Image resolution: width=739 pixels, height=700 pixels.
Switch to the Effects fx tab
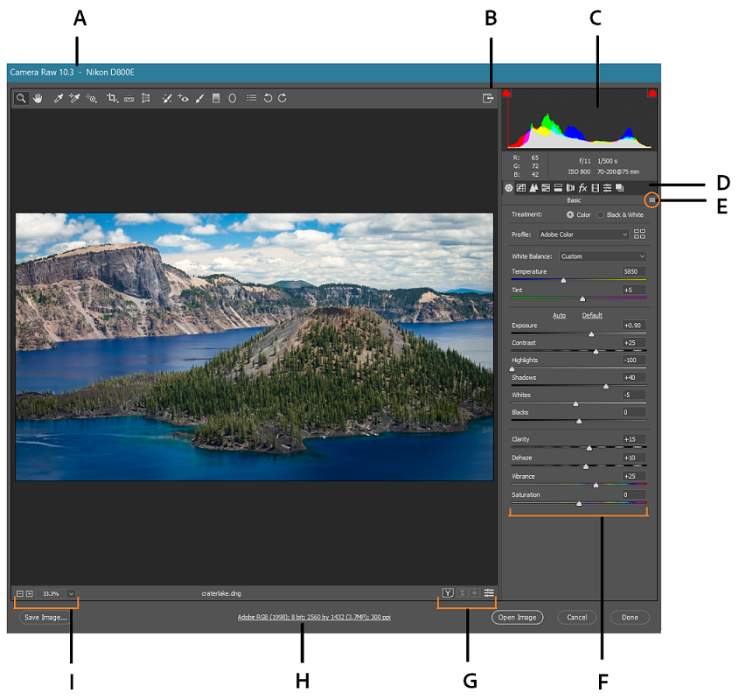pos(583,188)
